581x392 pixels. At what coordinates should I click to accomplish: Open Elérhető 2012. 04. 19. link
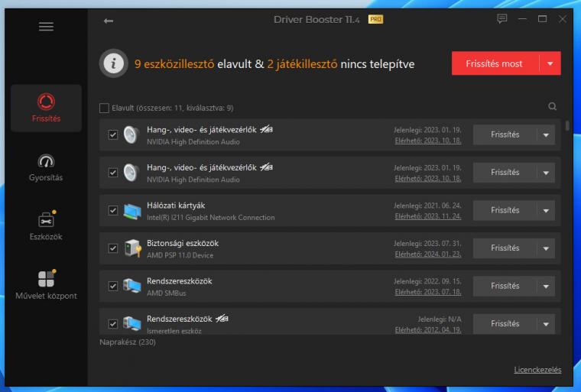(428, 330)
